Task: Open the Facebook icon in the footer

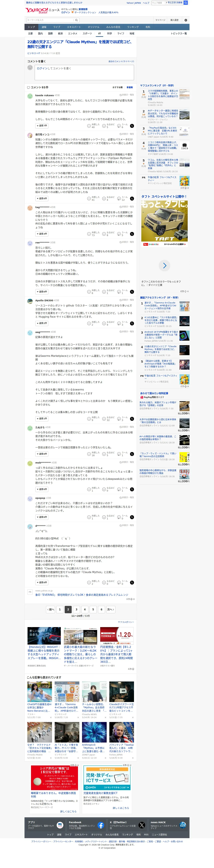Action: click(101, 825)
